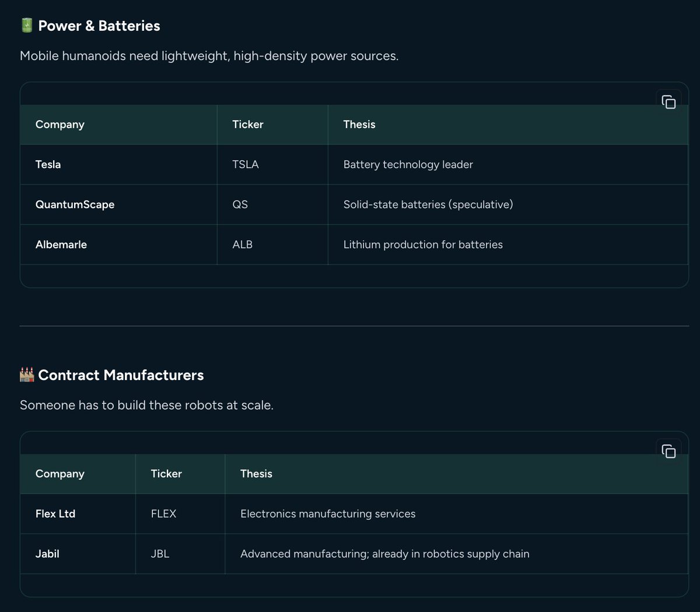Click the ALB ticker cell
700x612 pixels.
pyautogui.click(x=242, y=245)
